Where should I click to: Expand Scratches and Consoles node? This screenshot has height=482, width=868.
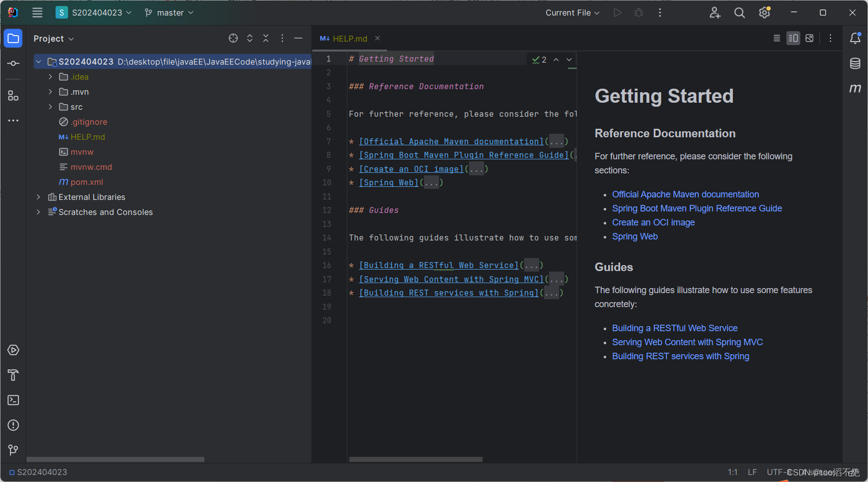pyautogui.click(x=39, y=212)
